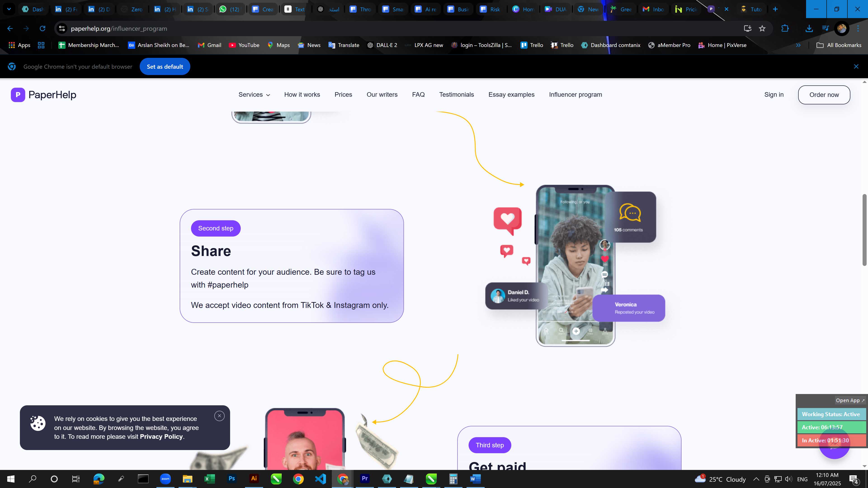Open Gmail bookmark
This screenshot has height=488, width=868.
tap(209, 45)
